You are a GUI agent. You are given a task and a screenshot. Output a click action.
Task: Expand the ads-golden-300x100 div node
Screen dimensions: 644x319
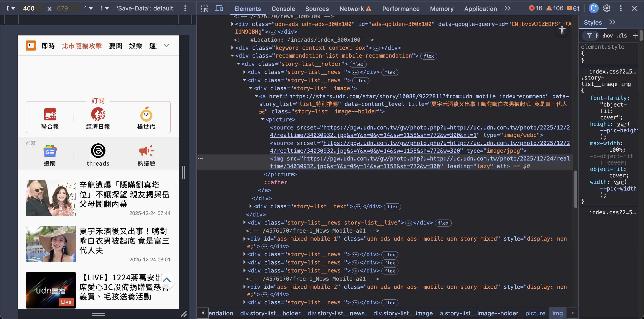[x=232, y=24]
